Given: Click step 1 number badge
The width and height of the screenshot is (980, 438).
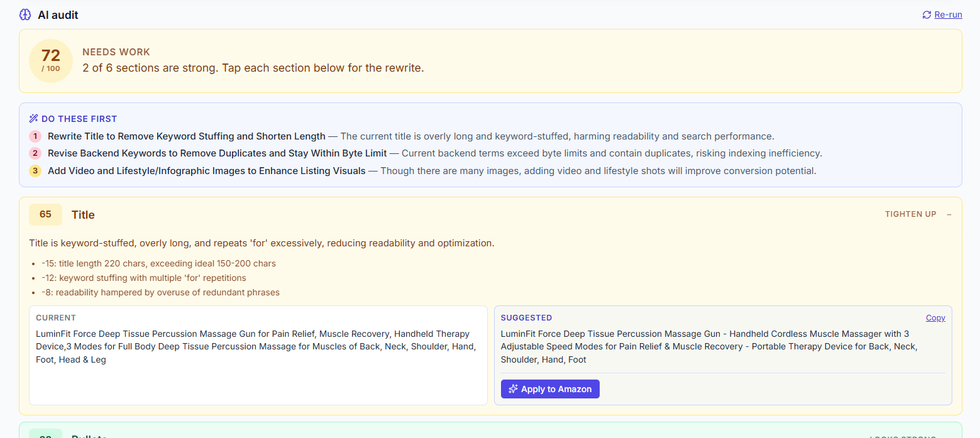Looking at the screenshot, I should coord(35,136).
